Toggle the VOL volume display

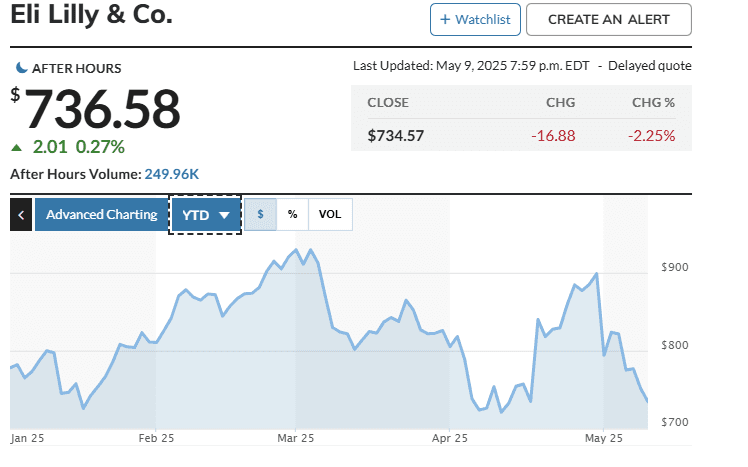tap(330, 215)
